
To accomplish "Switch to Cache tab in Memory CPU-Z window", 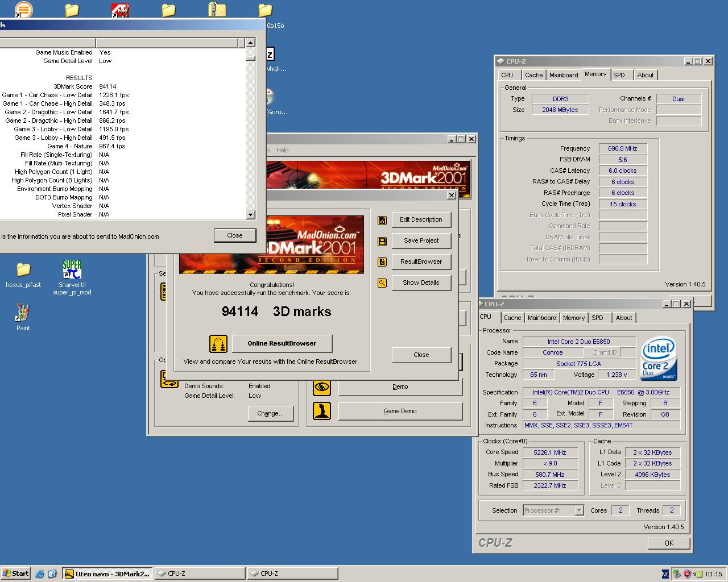I will 533,75.
